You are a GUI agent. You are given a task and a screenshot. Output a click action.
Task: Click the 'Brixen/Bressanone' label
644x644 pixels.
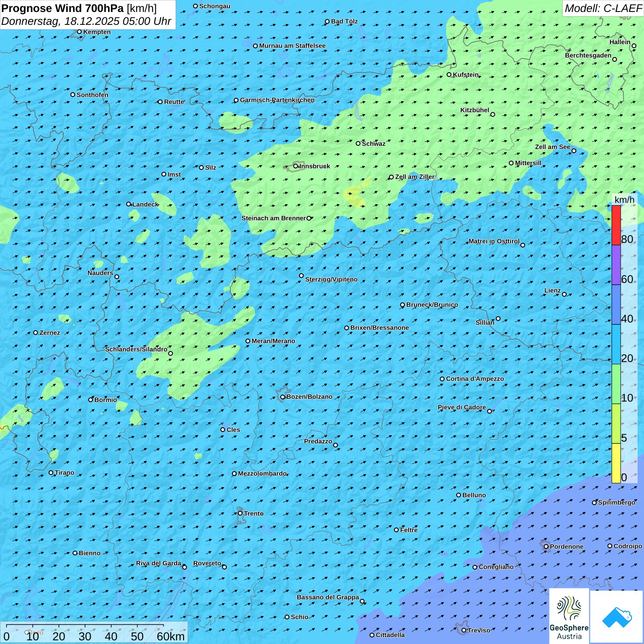coord(379,328)
